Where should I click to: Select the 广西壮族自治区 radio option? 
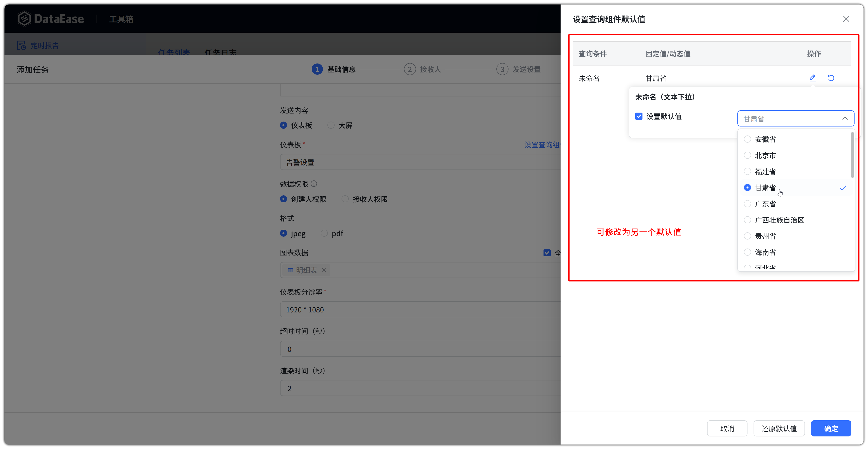747,220
